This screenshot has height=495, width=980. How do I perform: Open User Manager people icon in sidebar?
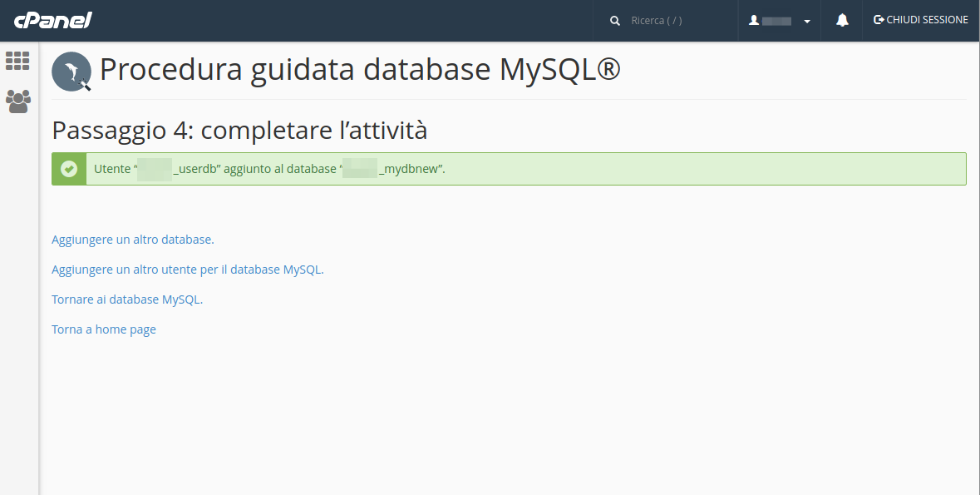pyautogui.click(x=17, y=101)
